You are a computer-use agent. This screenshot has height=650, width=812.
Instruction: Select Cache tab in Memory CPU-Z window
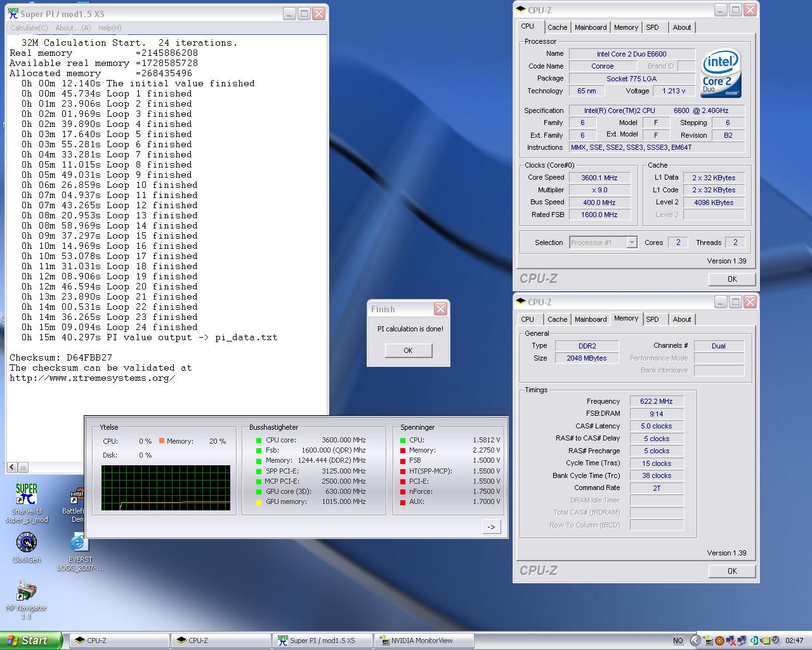click(x=557, y=319)
